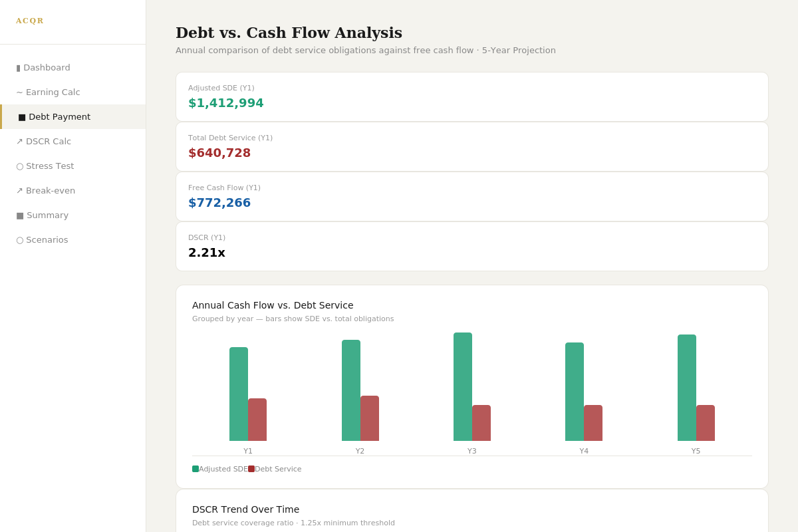Screen dimensions: 798x532
Task: Click the Y3 red Debt Service bar
Action: click(481, 423)
